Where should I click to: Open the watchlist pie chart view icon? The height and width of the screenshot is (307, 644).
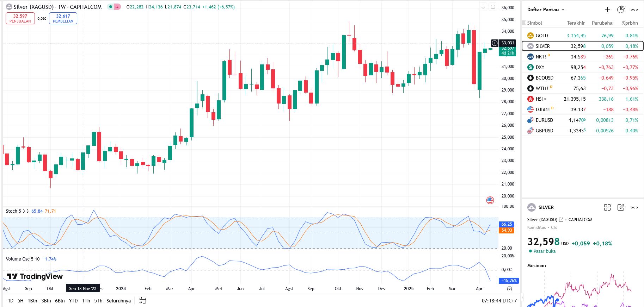pyautogui.click(x=621, y=10)
